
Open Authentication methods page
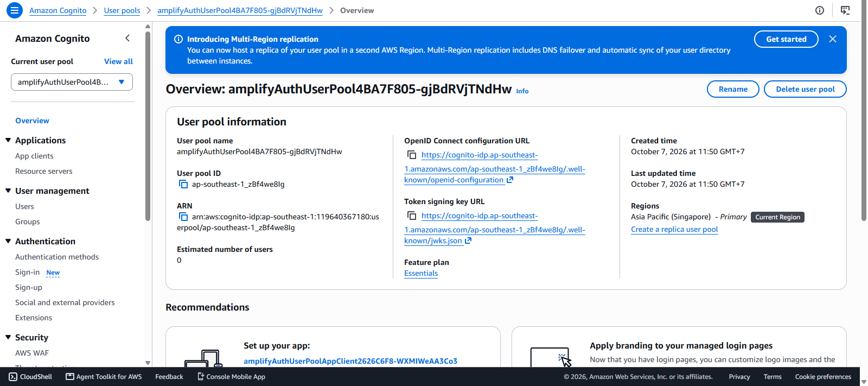click(x=57, y=257)
